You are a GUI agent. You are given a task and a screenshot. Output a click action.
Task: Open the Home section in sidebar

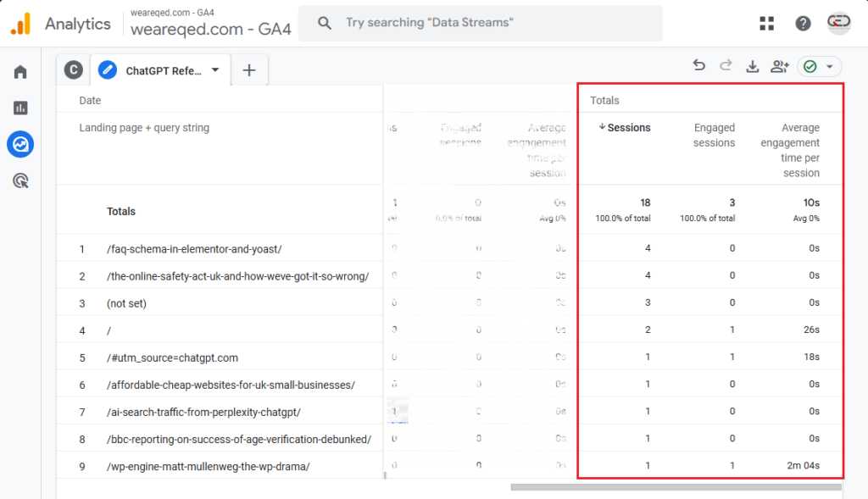[20, 72]
